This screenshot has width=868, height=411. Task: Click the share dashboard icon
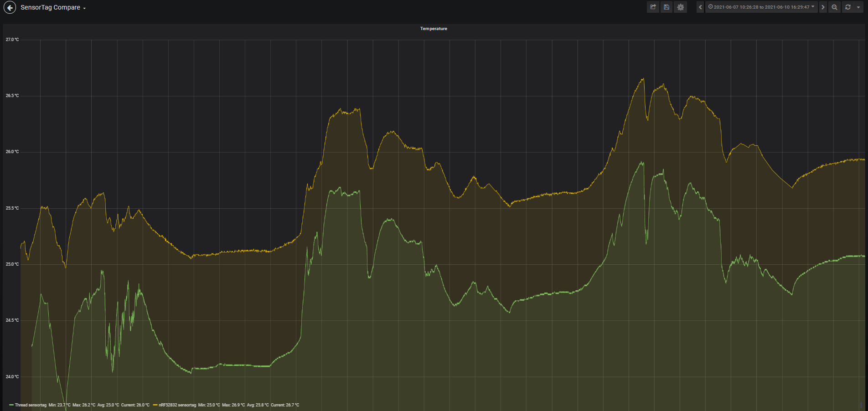tap(653, 7)
